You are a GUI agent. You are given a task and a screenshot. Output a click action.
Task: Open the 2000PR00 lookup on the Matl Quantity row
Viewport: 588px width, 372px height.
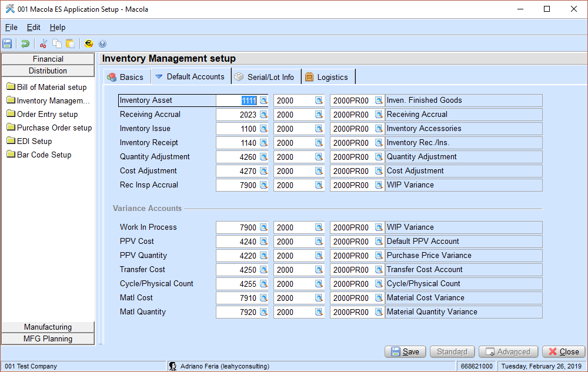(379, 312)
